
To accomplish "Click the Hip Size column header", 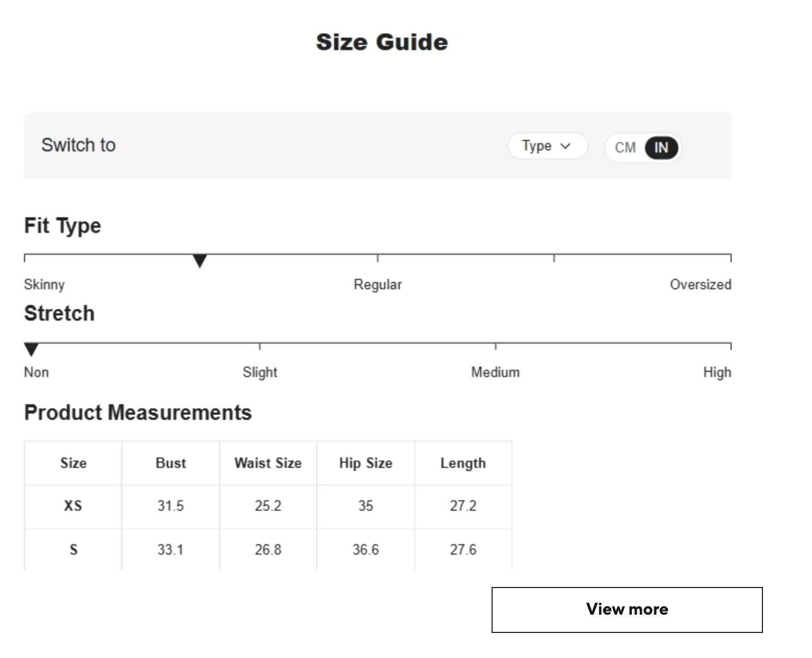I will [x=365, y=463].
